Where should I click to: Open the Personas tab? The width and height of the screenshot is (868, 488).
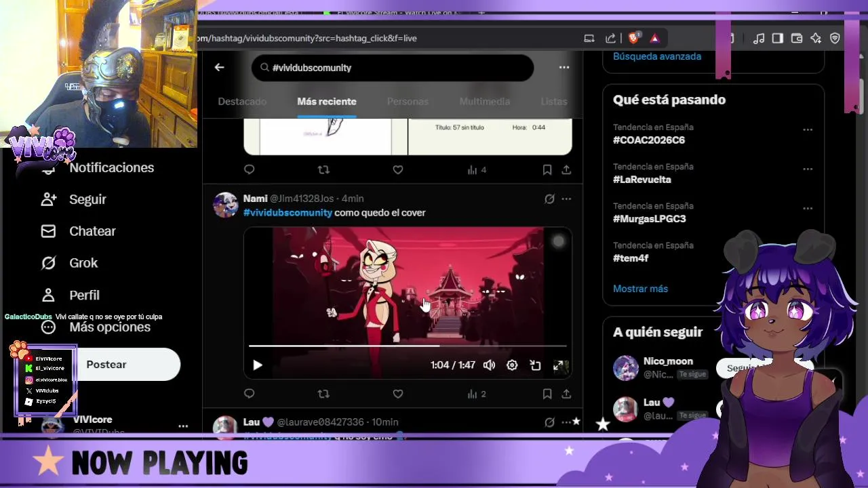pyautogui.click(x=408, y=101)
